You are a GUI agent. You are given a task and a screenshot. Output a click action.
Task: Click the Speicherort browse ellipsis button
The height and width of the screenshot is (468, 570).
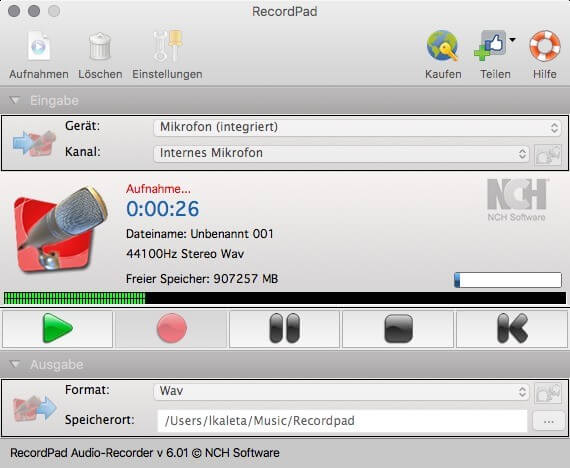[548, 421]
